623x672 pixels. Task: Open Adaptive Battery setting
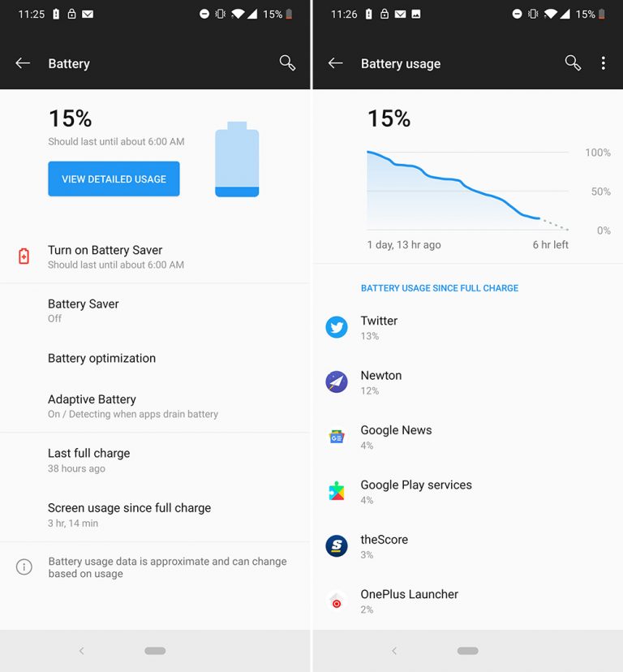click(x=155, y=406)
